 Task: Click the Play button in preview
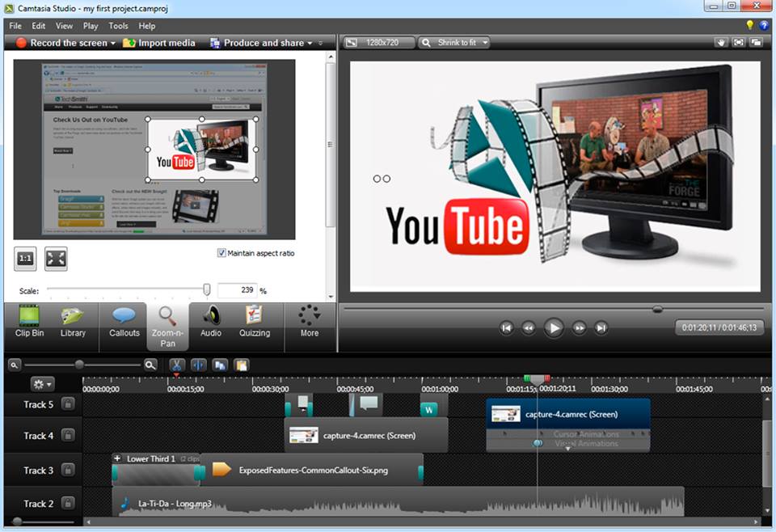click(554, 327)
